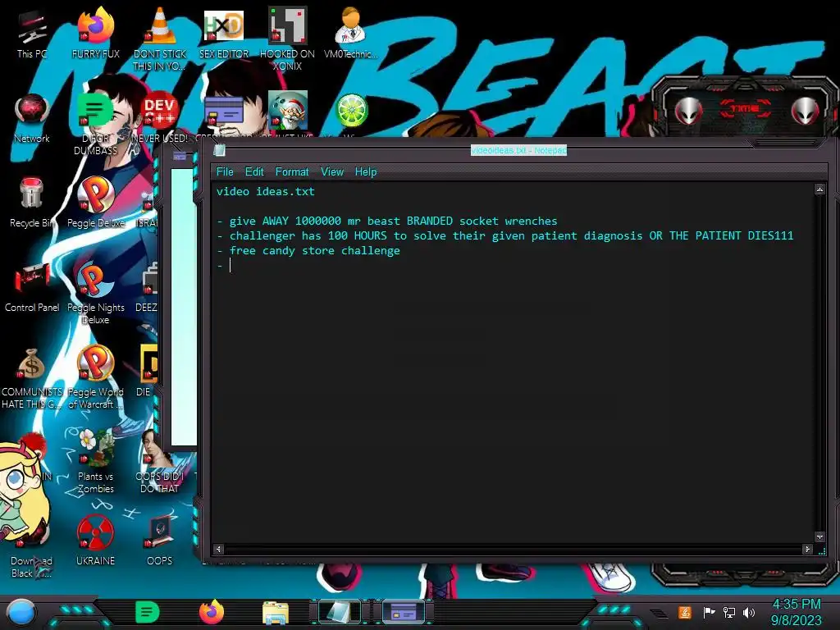This screenshot has height=630, width=840.
Task: Open the View menu in Notepad
Action: coord(332,172)
